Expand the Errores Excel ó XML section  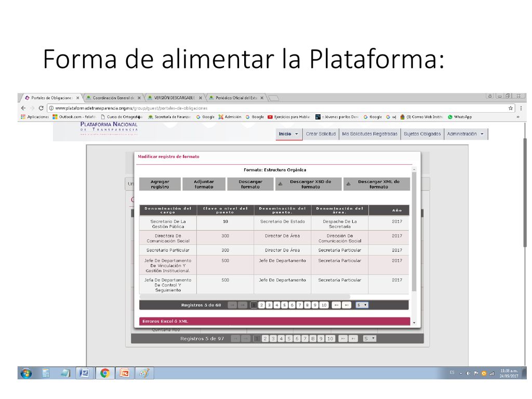pos(274,321)
